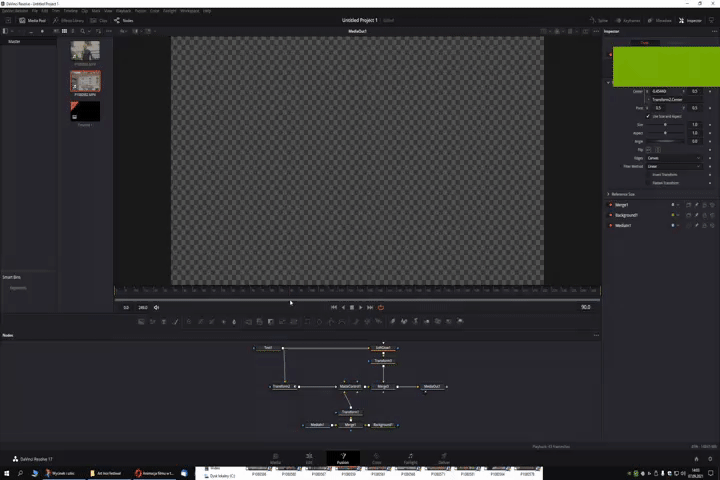This screenshot has width=720, height=480.
Task: Switch to the Edit page tab
Action: coord(309,458)
